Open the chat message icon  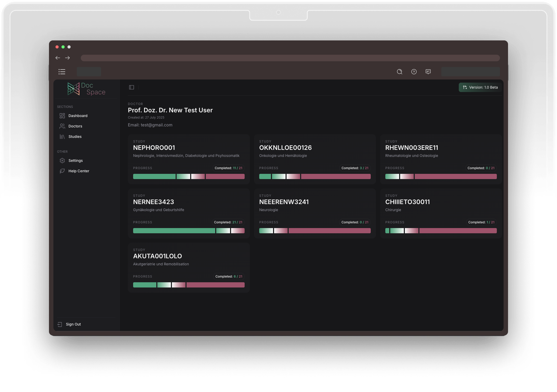coord(428,72)
